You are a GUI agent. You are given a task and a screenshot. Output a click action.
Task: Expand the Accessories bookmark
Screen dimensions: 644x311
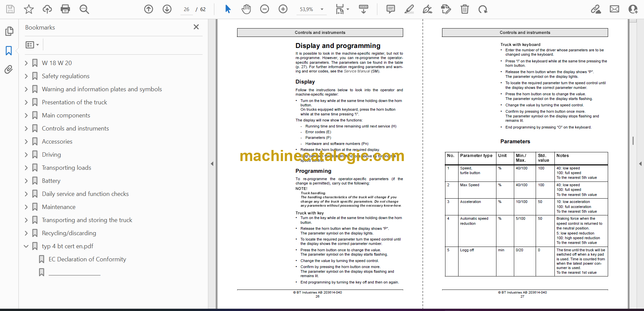[26, 142]
